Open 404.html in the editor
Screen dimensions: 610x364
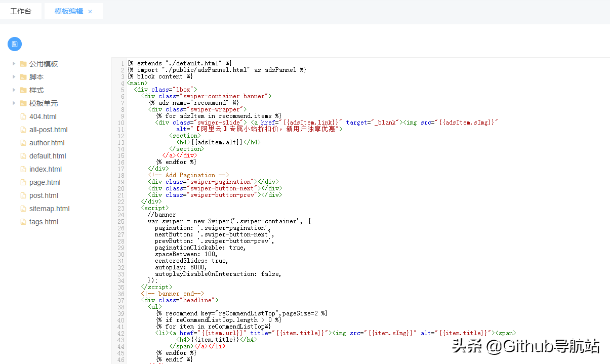(x=43, y=116)
